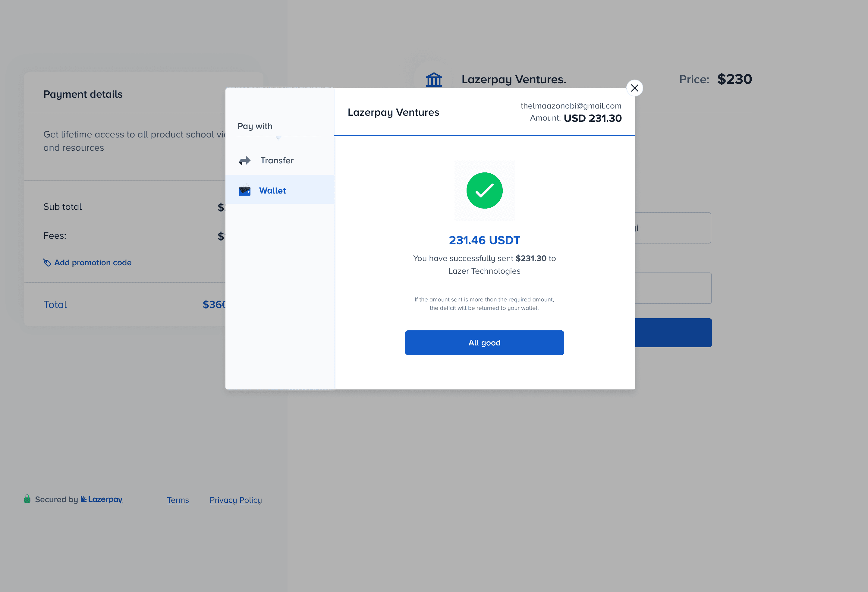Click the USD 231.30 amount value
The height and width of the screenshot is (592, 868).
(x=592, y=118)
